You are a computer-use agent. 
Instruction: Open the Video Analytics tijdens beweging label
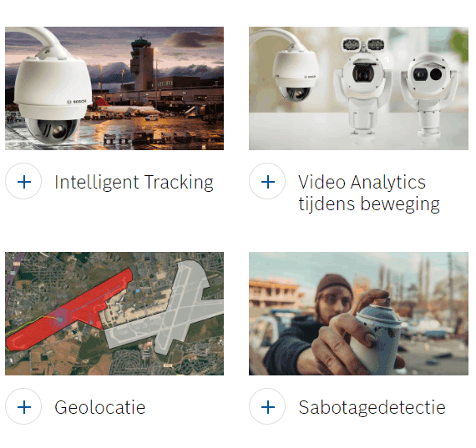point(369,194)
